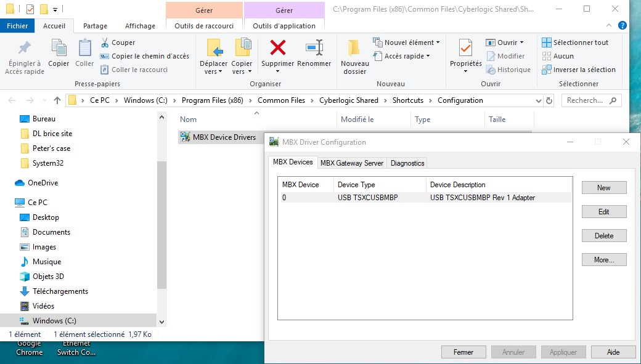The width and height of the screenshot is (641, 364).
Task: Sort by the Nom column header
Action: tap(188, 119)
